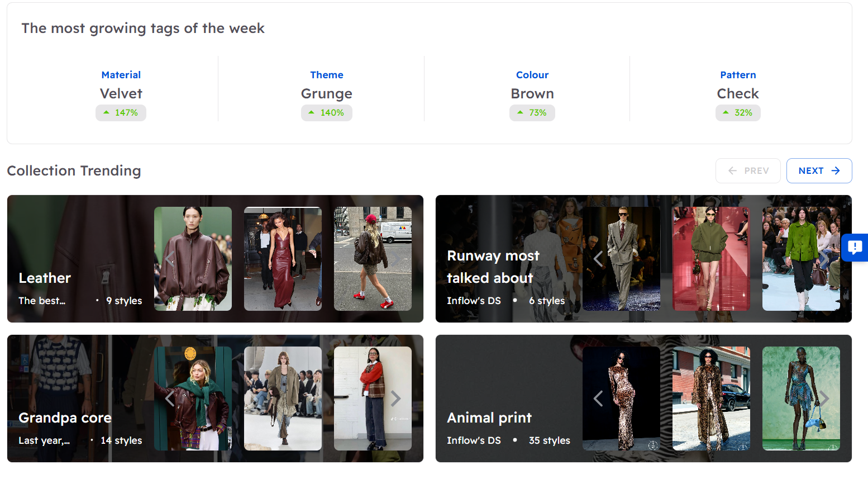This screenshot has width=868, height=479.
Task: Open red cardigan plaid skirt thumbnail
Action: coord(373,399)
